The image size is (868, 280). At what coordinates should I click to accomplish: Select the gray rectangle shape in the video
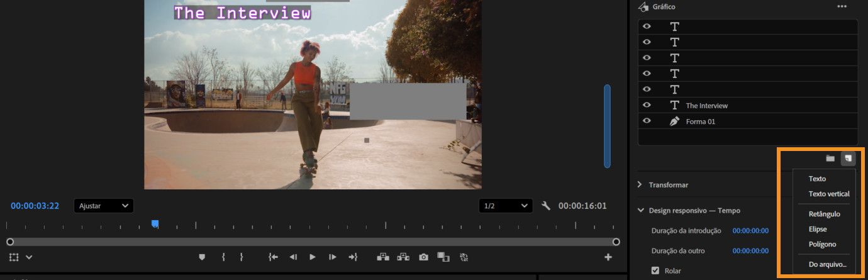click(x=408, y=101)
